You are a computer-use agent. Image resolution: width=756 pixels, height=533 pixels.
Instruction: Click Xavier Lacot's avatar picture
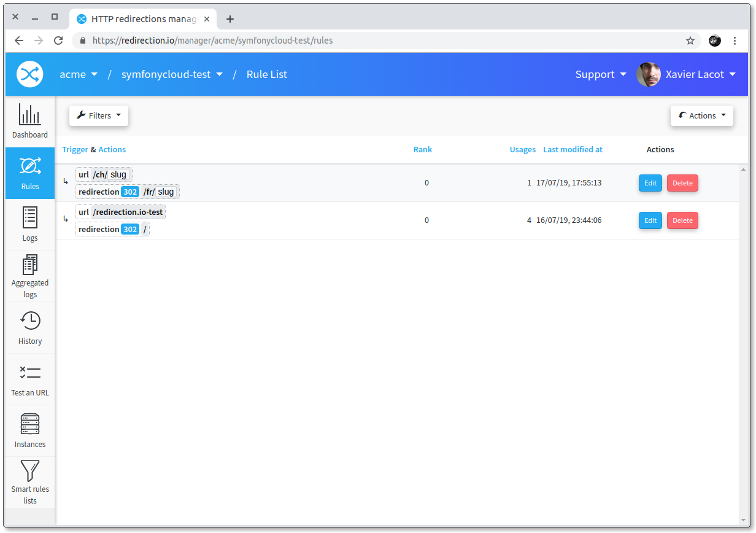coord(649,74)
